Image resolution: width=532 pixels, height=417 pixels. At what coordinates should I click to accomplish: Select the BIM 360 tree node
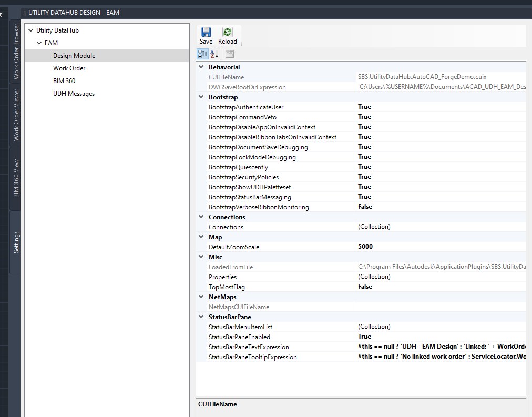(64, 81)
